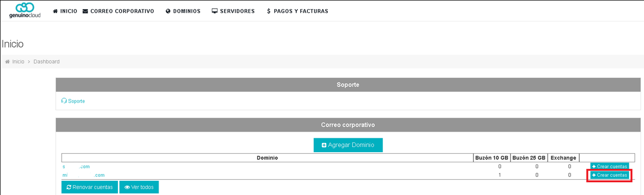Click the Inicio breadcrumb link
Screen dimensions: 644x195
point(18,62)
